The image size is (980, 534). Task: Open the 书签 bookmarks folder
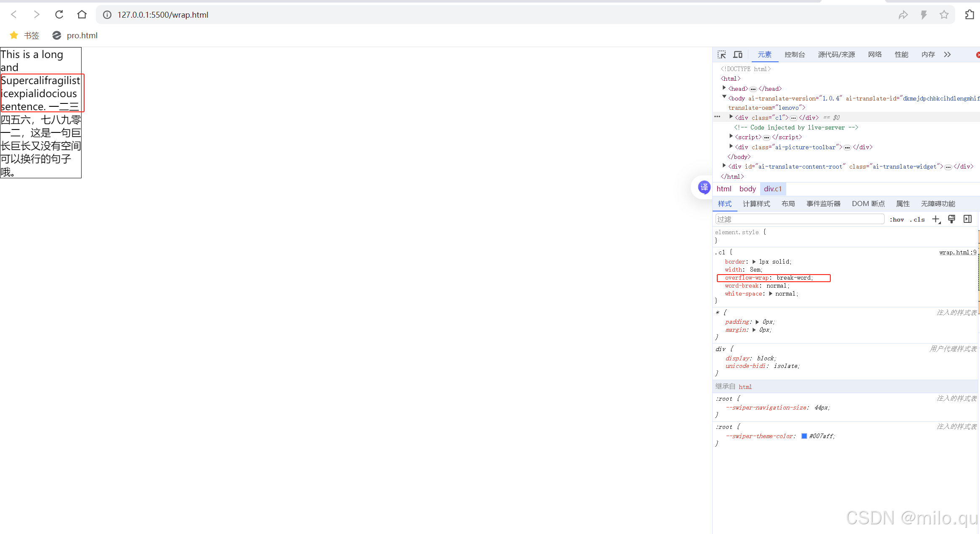click(x=25, y=36)
